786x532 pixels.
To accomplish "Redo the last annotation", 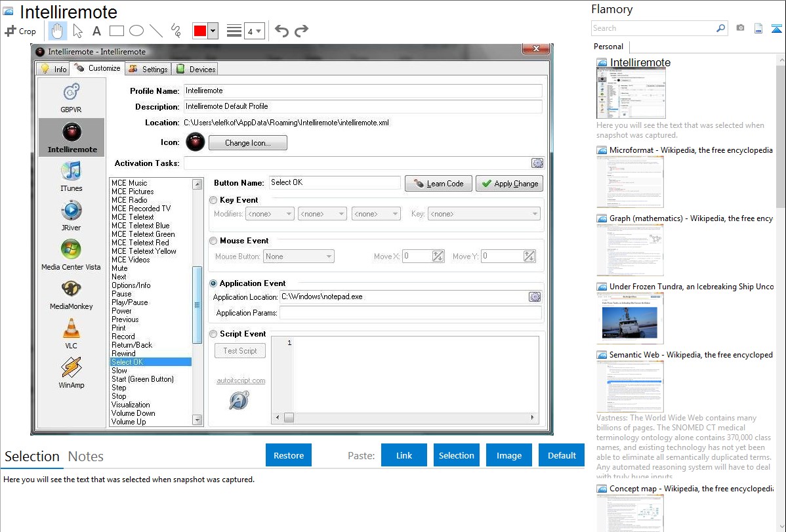I will coord(301,31).
